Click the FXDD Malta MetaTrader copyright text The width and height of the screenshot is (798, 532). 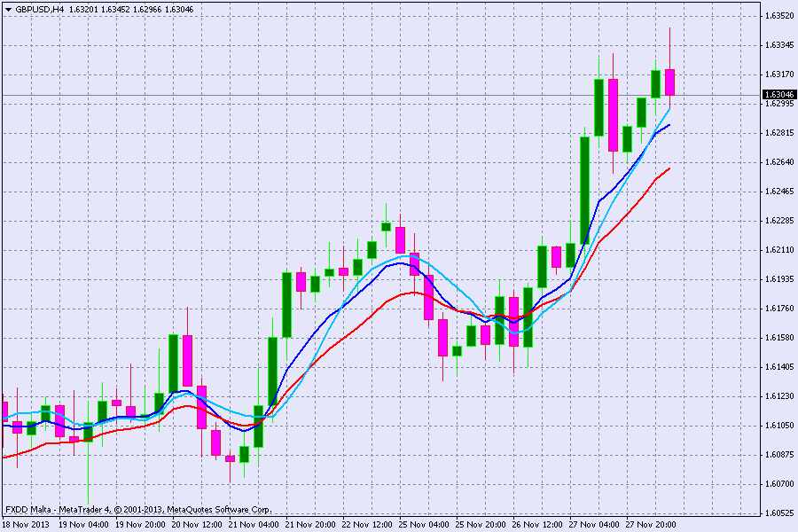pyautogui.click(x=137, y=510)
